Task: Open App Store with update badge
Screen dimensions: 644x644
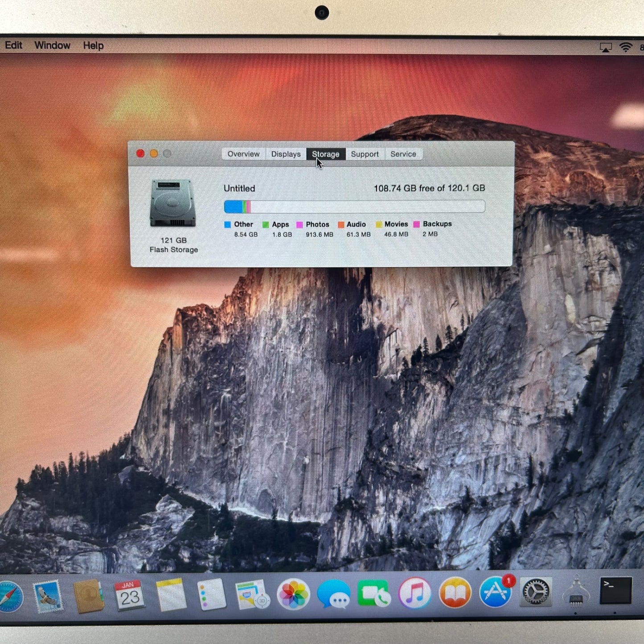Action: click(x=496, y=593)
